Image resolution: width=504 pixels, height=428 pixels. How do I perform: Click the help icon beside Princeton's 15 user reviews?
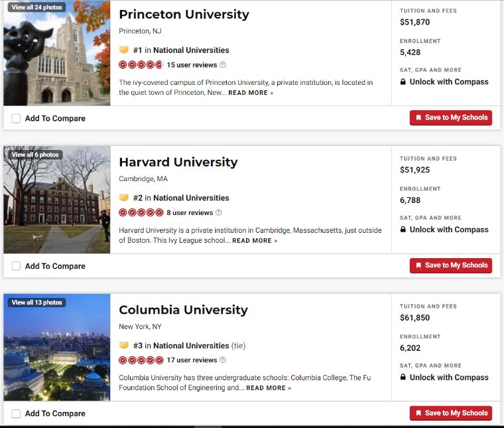(222, 64)
